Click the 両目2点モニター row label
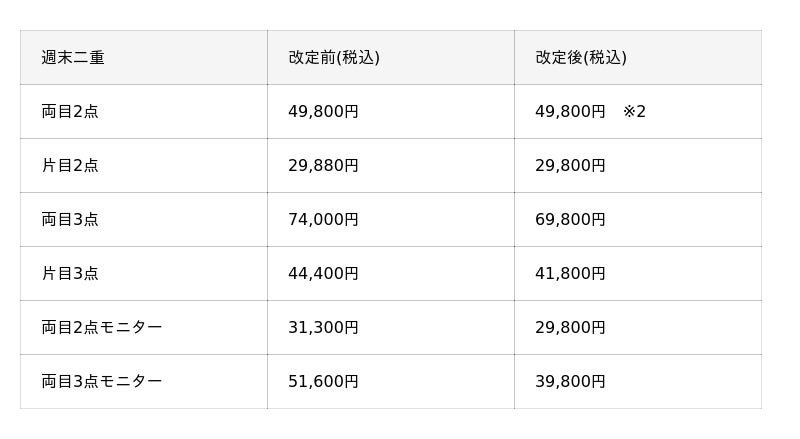 (x=102, y=327)
